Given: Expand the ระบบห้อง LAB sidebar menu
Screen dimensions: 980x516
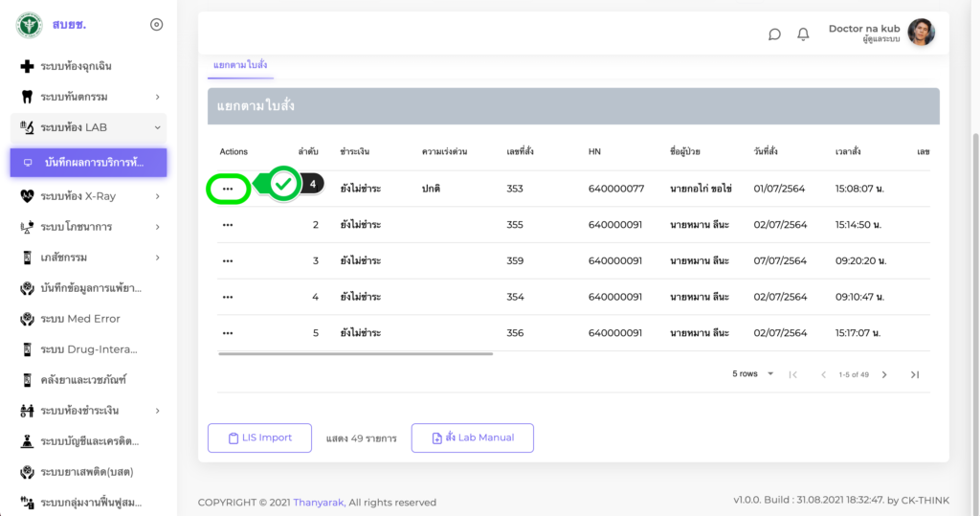Looking at the screenshot, I should (x=88, y=127).
